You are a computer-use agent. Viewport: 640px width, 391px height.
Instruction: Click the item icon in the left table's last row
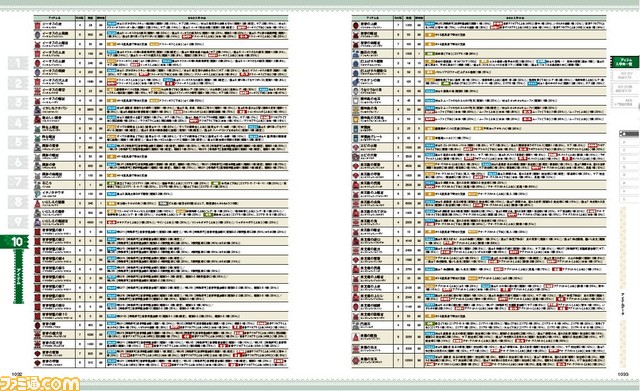pos(38,363)
